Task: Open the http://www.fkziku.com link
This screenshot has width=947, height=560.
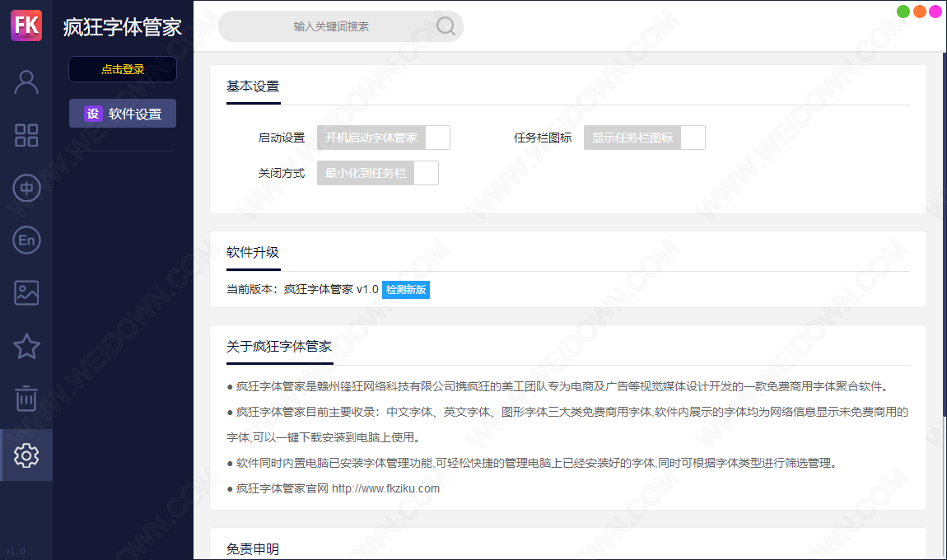Action: click(386, 488)
